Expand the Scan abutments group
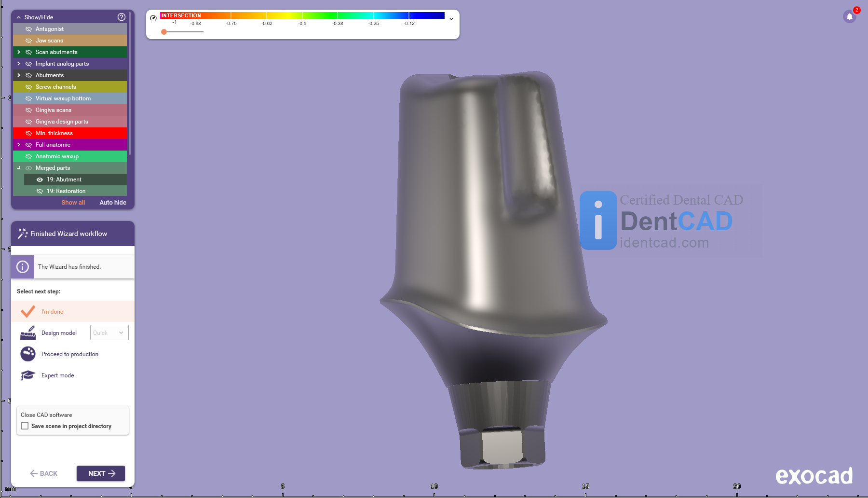 click(x=19, y=52)
